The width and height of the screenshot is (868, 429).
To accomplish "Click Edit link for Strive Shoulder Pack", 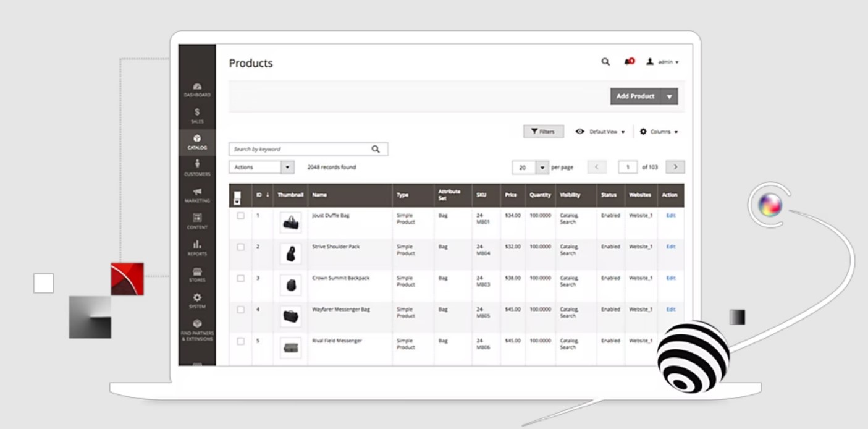I will [x=670, y=247].
